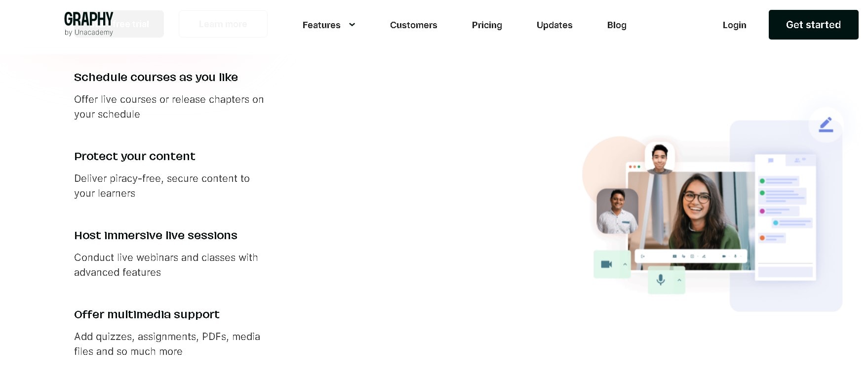Expand camera options with chevron arrow
868x383 pixels.
pyautogui.click(x=625, y=264)
